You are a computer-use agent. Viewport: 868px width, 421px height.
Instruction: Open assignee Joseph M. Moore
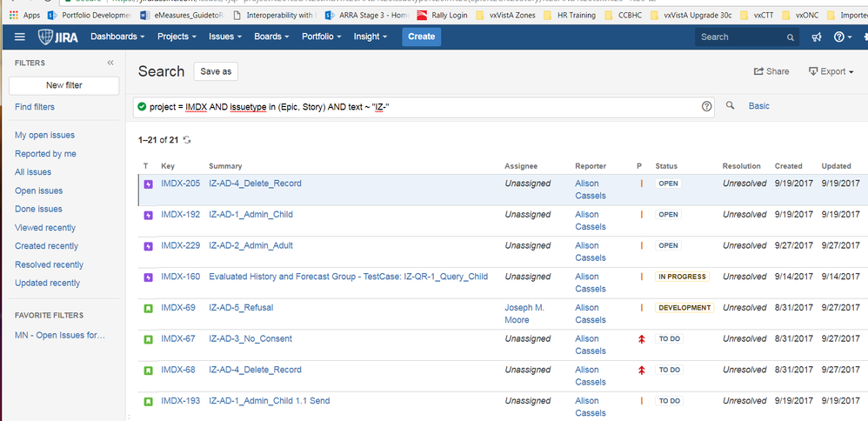(x=524, y=313)
